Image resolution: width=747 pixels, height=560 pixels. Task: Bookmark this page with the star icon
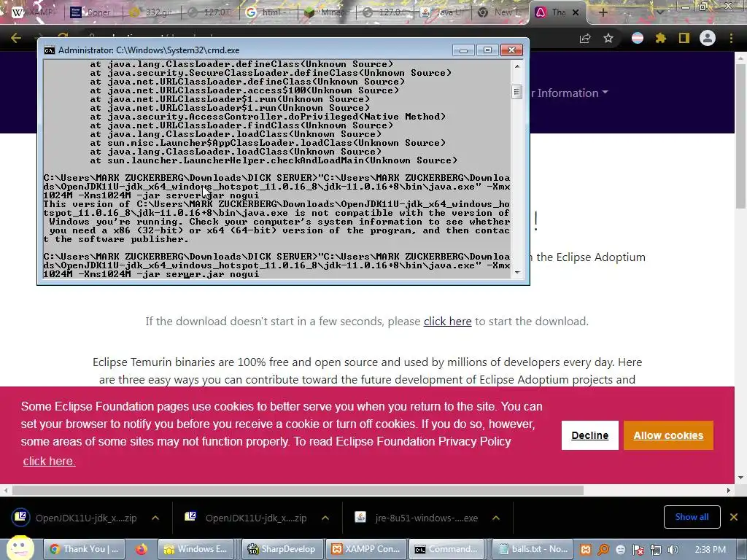click(608, 38)
